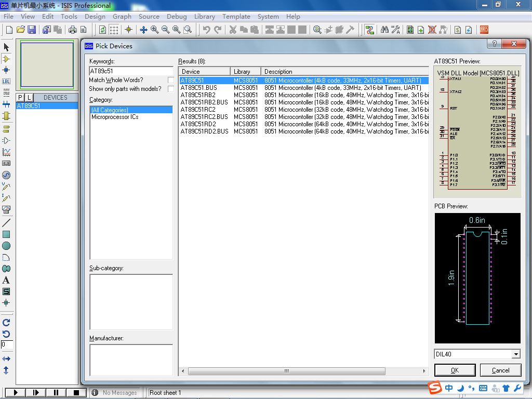Stop the simulation
Screen dimensions: 532x399
(x=76, y=393)
